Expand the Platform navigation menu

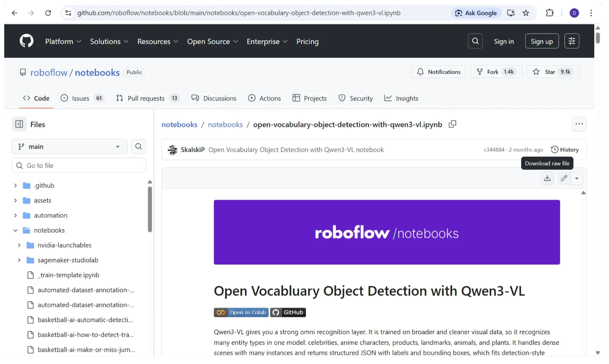pyautogui.click(x=63, y=42)
